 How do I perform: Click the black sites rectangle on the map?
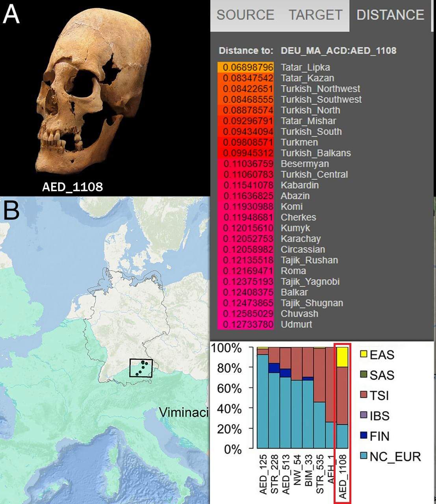click(141, 368)
